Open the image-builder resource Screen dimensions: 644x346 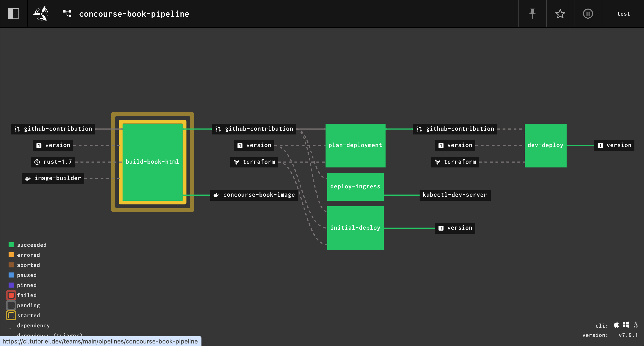pyautogui.click(x=53, y=178)
